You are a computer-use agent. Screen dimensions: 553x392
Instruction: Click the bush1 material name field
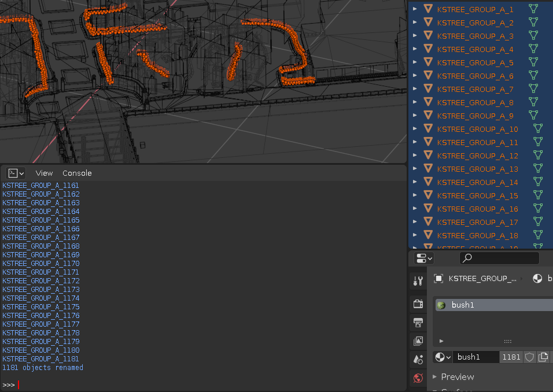[476, 357]
